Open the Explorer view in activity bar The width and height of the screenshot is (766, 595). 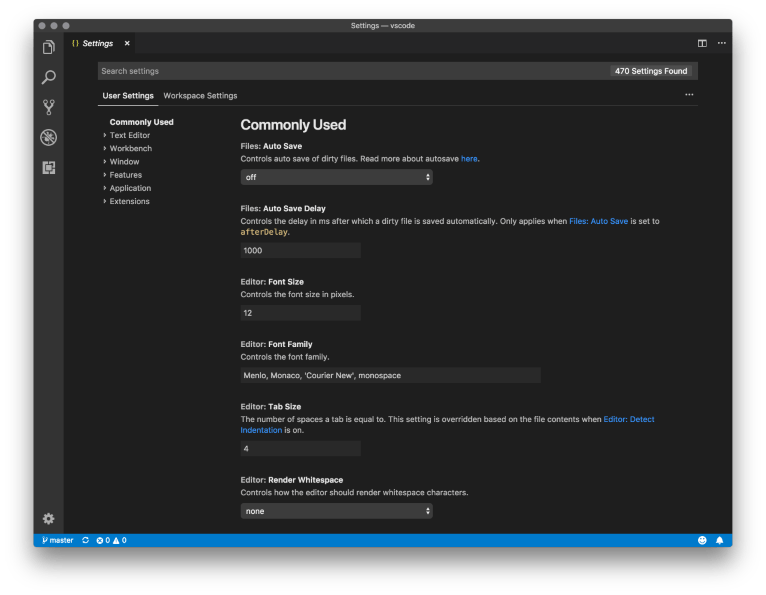click(48, 47)
